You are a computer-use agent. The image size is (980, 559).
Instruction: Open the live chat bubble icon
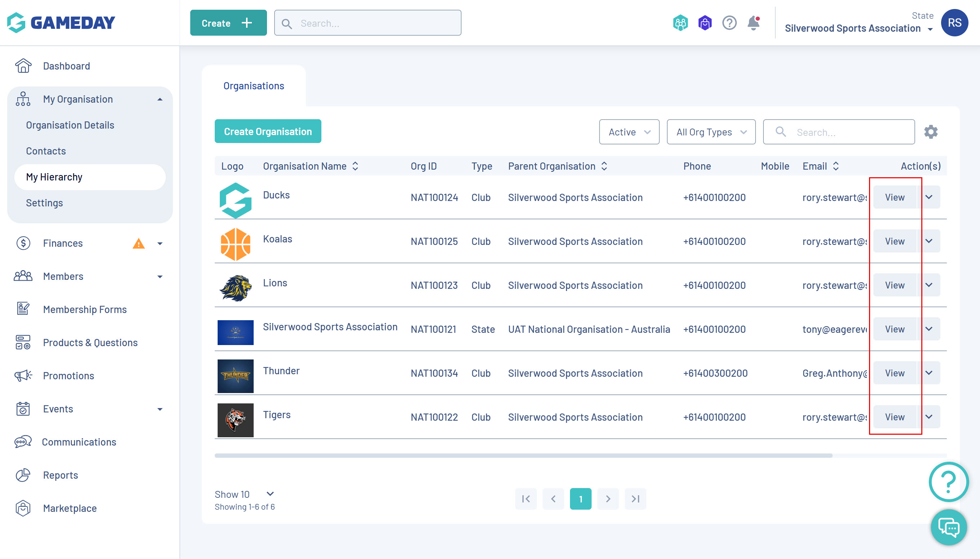(x=949, y=527)
